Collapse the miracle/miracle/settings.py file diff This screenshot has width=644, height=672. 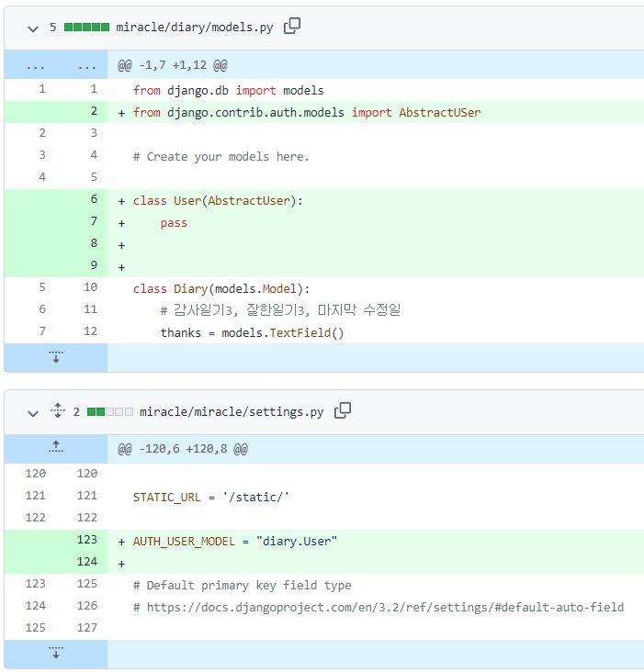32,413
